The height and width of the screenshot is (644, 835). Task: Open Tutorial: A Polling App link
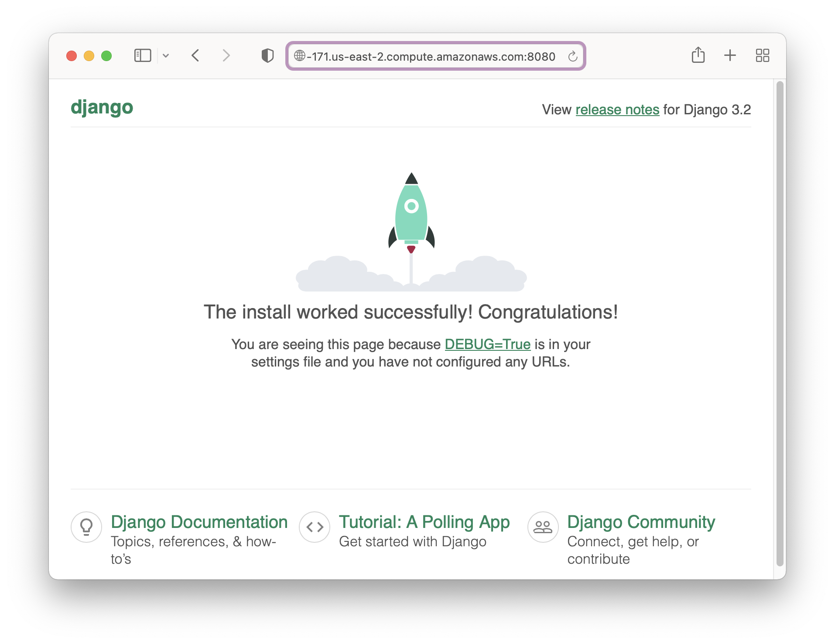(424, 522)
